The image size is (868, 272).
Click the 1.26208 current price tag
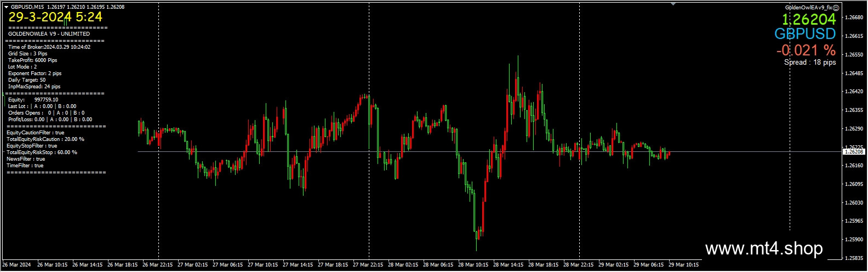[855, 151]
